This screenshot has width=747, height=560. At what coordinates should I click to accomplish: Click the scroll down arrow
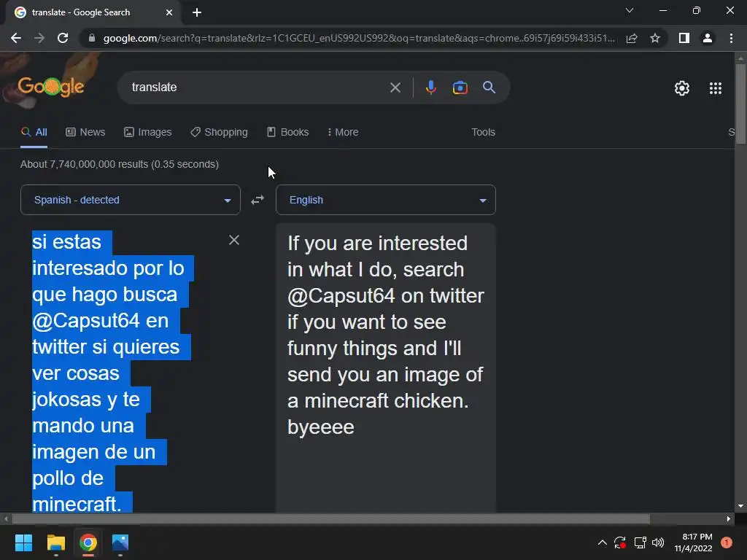click(740, 506)
